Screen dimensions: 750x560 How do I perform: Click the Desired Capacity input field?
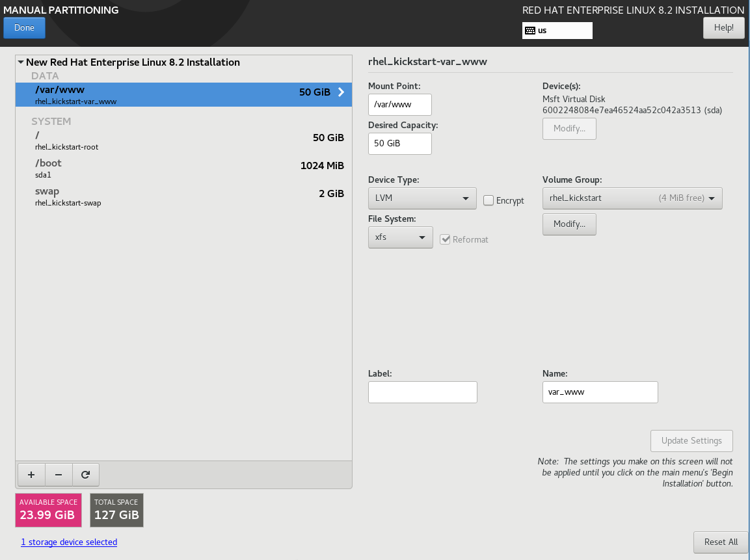click(x=400, y=144)
